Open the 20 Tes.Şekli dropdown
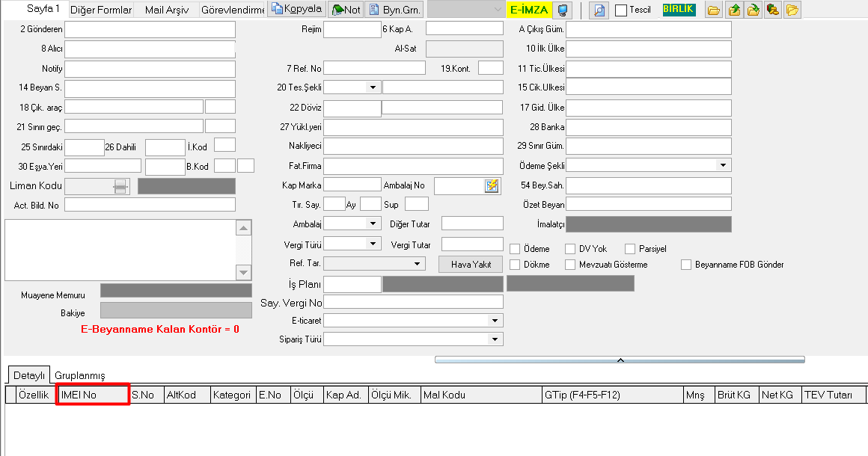 pos(373,87)
